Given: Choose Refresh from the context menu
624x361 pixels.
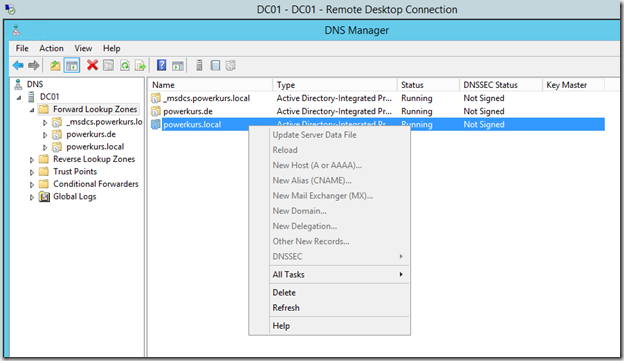Looking at the screenshot, I should coord(339,308).
